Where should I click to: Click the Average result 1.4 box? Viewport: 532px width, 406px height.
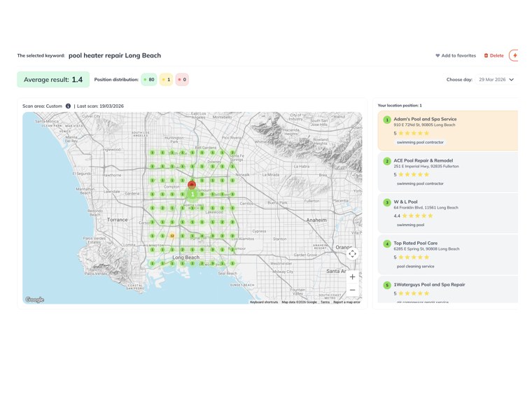(x=53, y=80)
